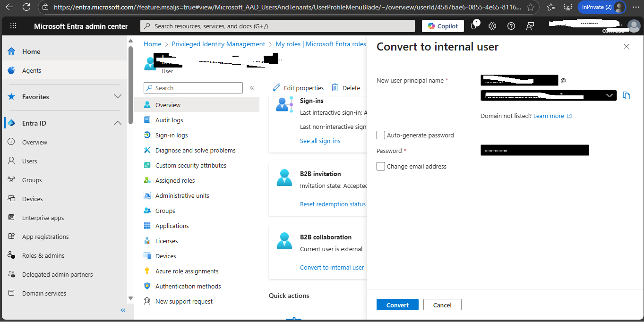The width and height of the screenshot is (644, 322).
Task: Click the app launcher waffle icon
Action: coord(13,25)
